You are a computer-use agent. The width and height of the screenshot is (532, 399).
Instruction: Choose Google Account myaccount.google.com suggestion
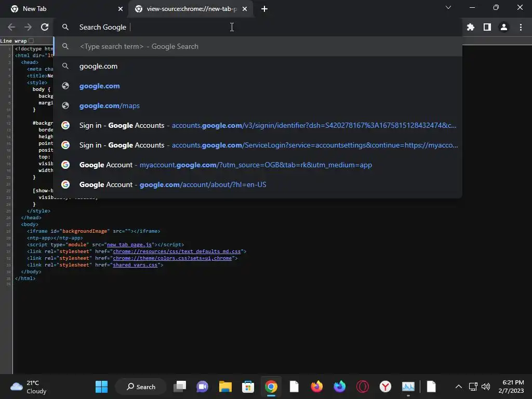(x=258, y=165)
